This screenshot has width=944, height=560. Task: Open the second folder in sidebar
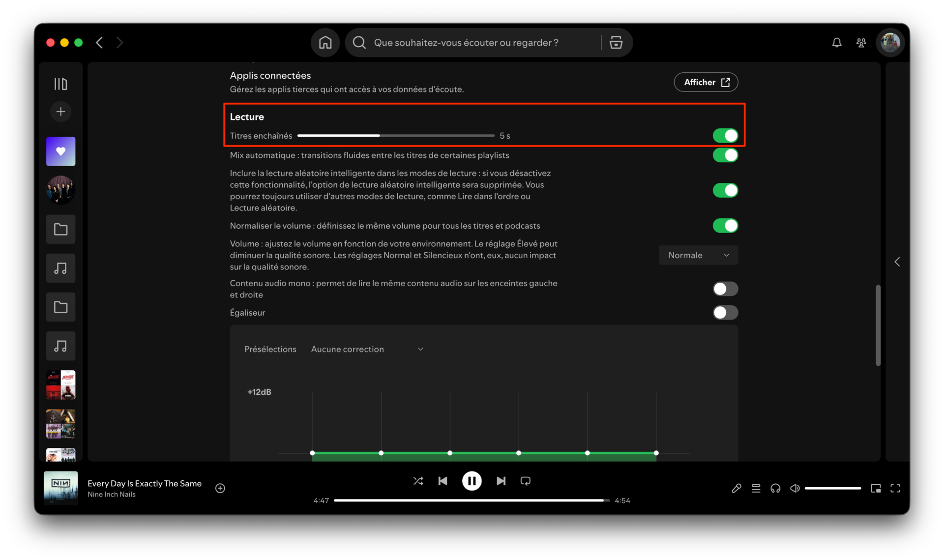(60, 307)
